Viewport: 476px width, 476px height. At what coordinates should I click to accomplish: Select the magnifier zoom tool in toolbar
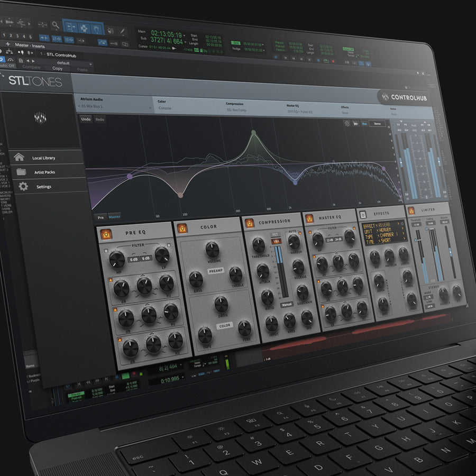[55, 24]
